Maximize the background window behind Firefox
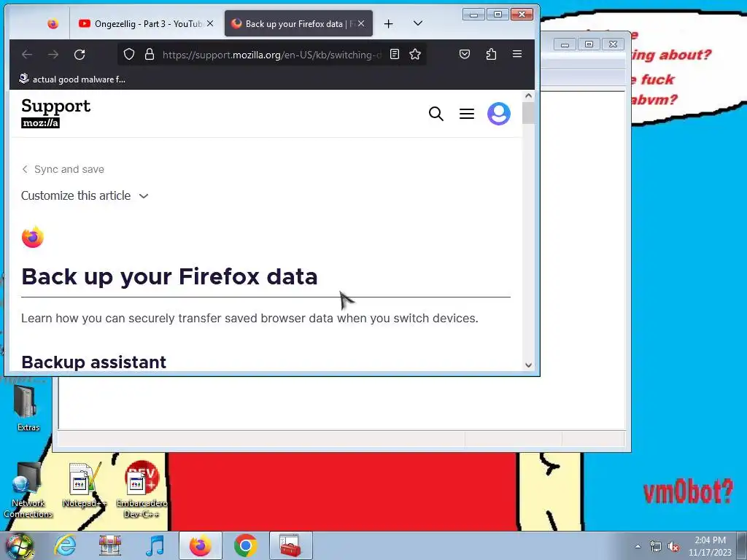This screenshot has width=747, height=560. point(589,44)
